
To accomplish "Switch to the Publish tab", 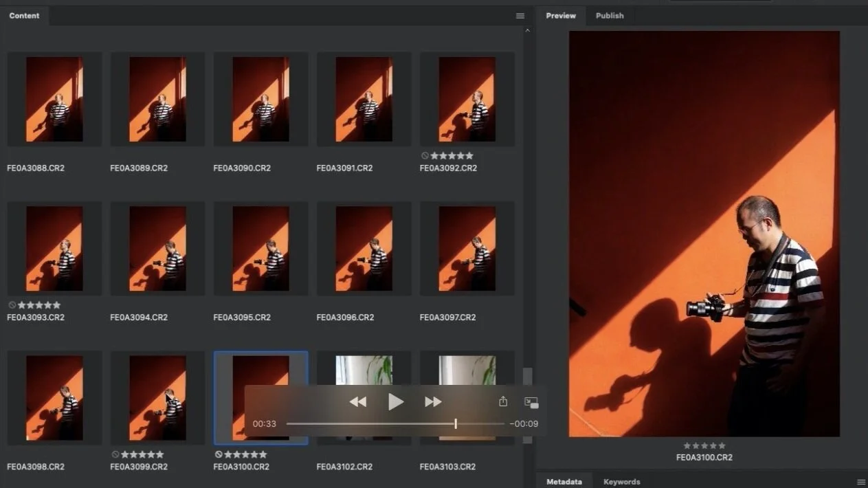I will [x=610, y=15].
